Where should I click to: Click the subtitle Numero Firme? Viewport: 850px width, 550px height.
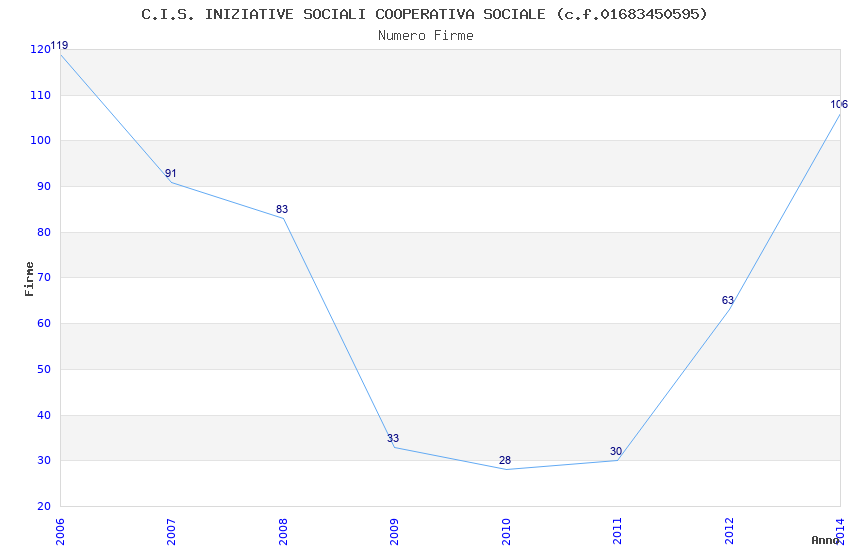click(426, 36)
